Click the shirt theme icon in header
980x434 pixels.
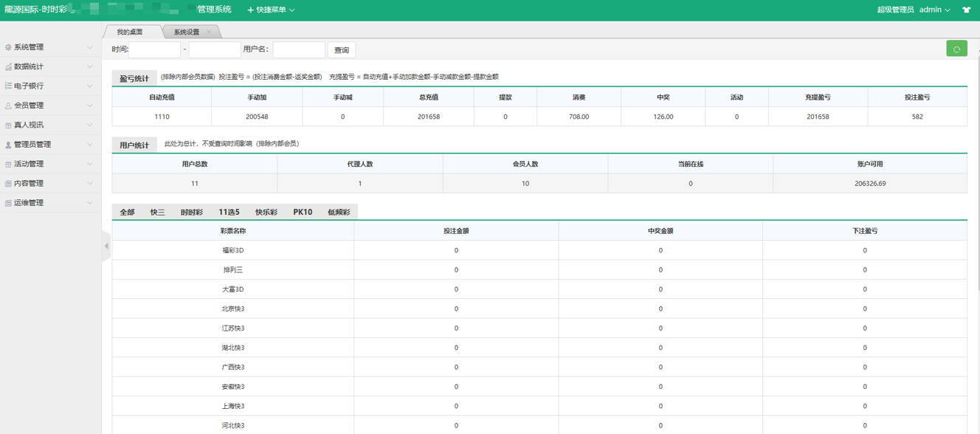967,10
